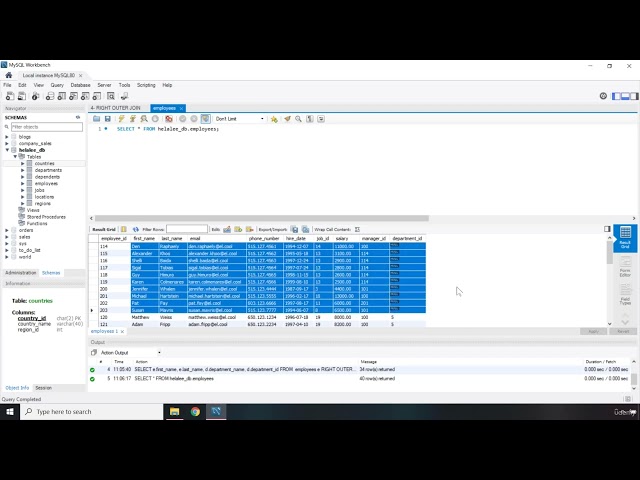The height and width of the screenshot is (480, 640).
Task: Save the script in query editor
Action: tap(107, 119)
